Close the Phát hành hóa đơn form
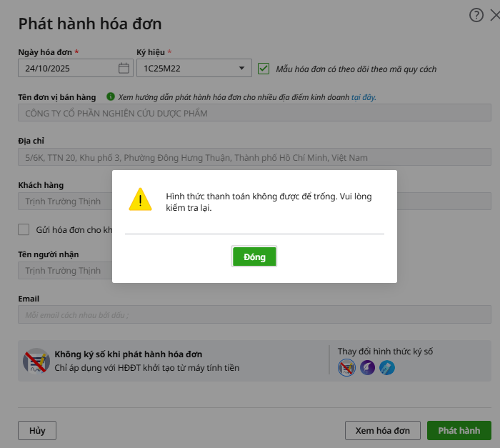This screenshot has width=500, height=448. tap(494, 16)
